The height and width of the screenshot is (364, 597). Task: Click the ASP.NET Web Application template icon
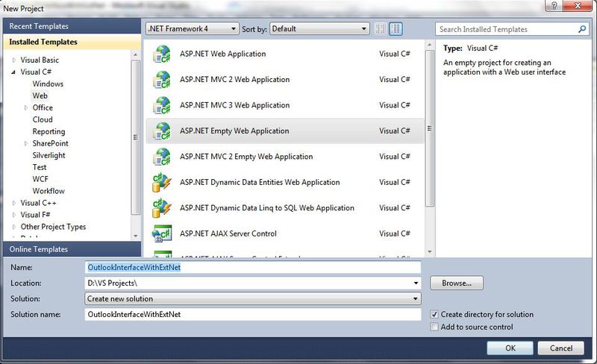coord(162,54)
